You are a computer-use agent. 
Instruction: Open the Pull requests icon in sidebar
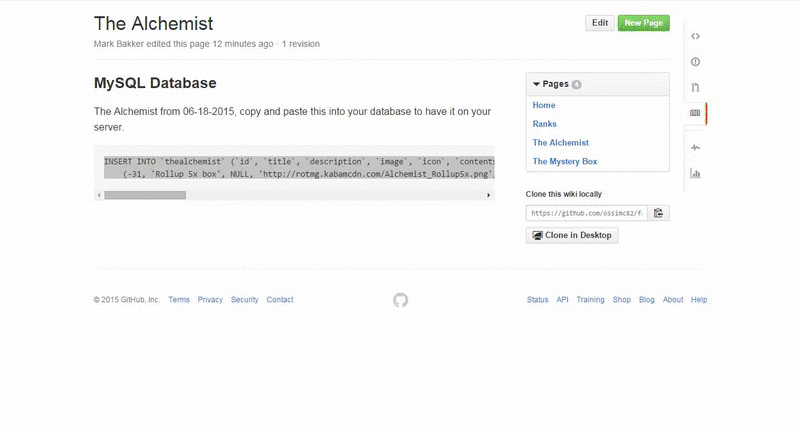(695, 87)
